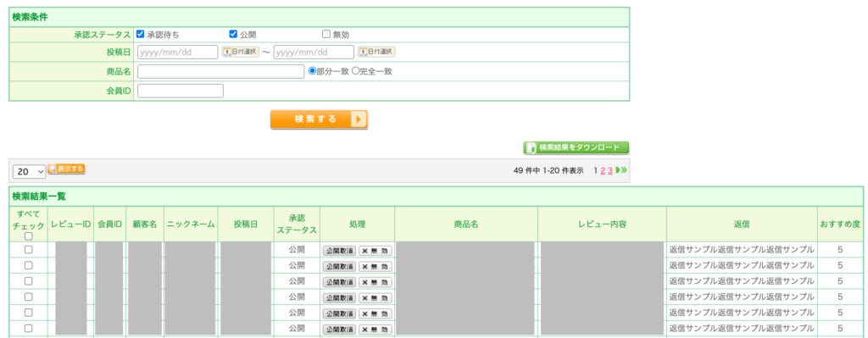Click the 検索する search button
Screen dimensions: 868x338
click(319, 119)
